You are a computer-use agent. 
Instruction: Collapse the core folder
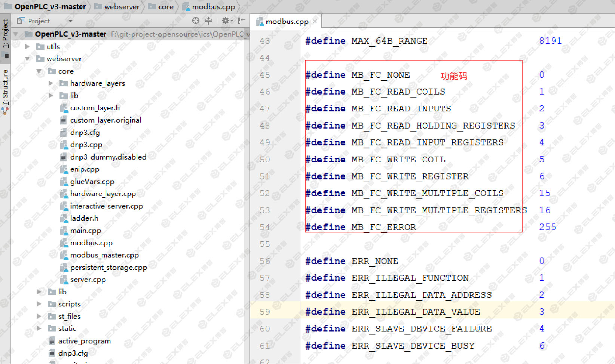(39, 71)
